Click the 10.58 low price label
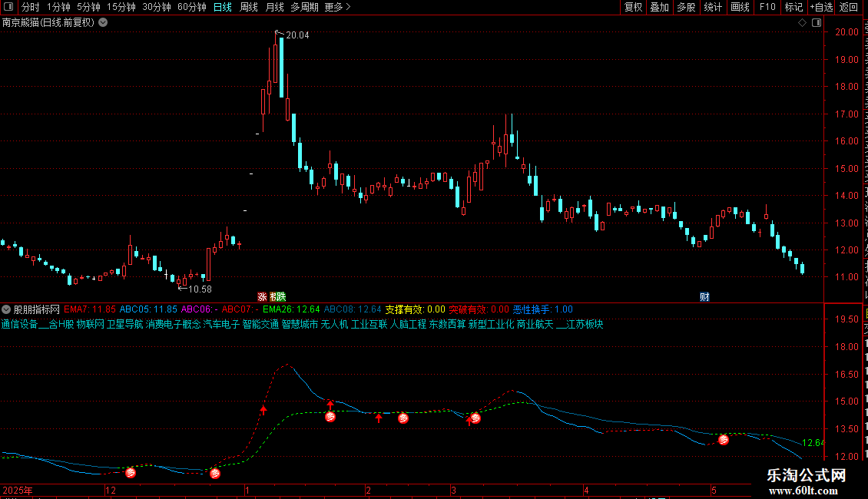This screenshot has width=868, height=499. 200,289
